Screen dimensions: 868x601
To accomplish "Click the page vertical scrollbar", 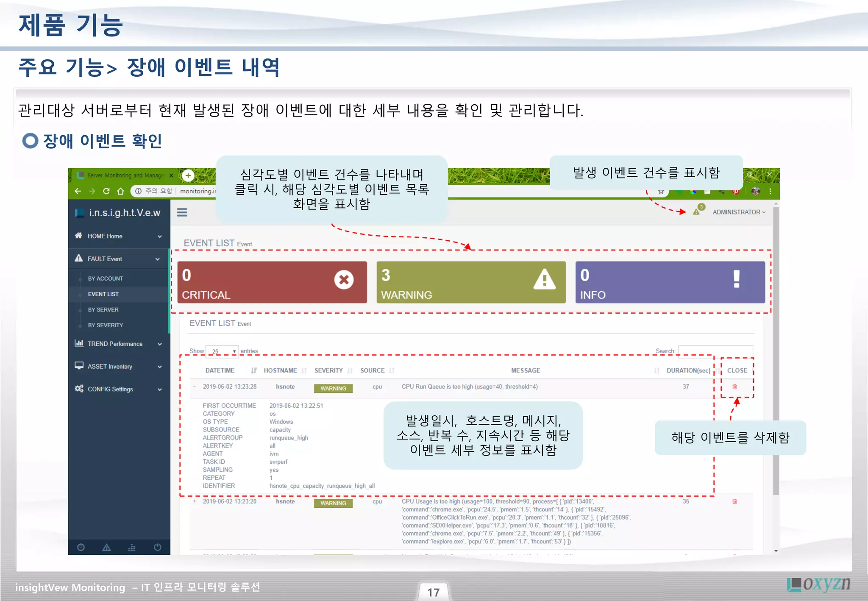I will (x=776, y=352).
